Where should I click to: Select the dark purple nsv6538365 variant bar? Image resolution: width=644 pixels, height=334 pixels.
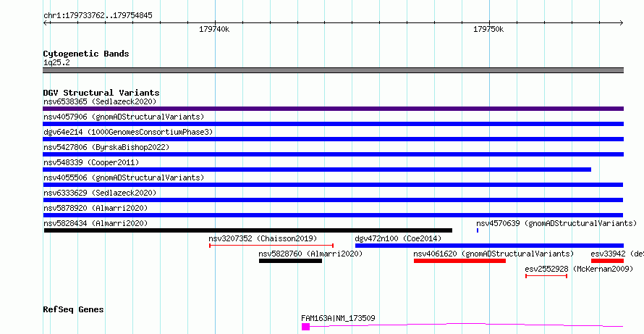pyautogui.click(x=333, y=109)
